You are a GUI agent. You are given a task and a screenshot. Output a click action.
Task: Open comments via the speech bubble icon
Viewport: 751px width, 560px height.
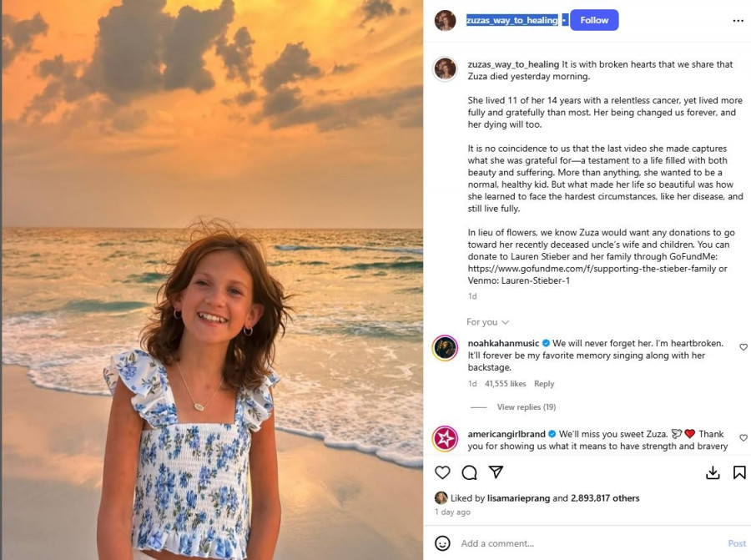tap(469, 472)
